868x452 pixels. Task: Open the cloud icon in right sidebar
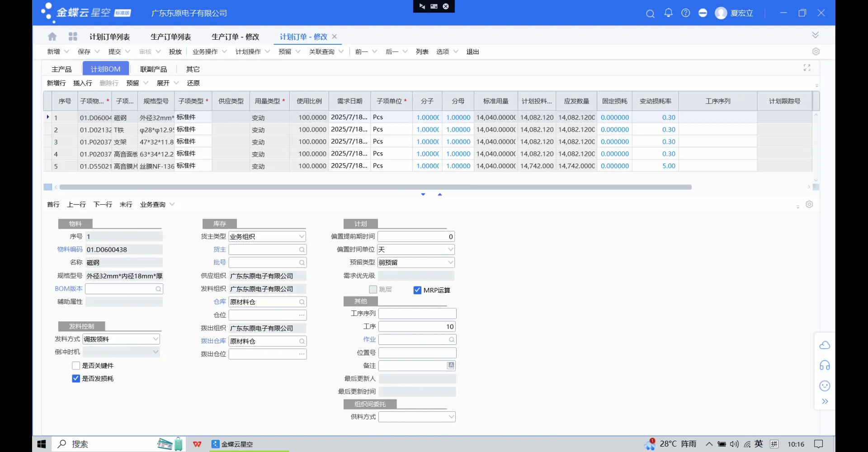pyautogui.click(x=825, y=345)
